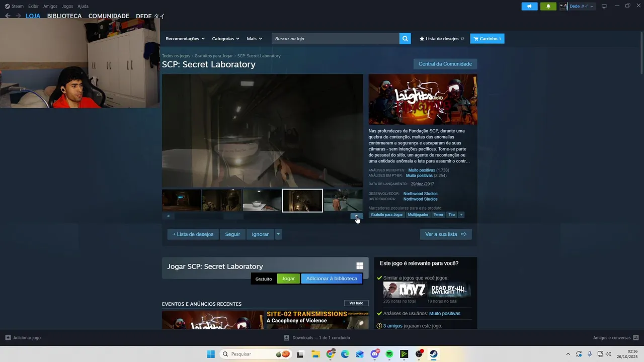Switch to the BIBLIOTECA tab
Screen dimensions: 644x362
[64, 16]
